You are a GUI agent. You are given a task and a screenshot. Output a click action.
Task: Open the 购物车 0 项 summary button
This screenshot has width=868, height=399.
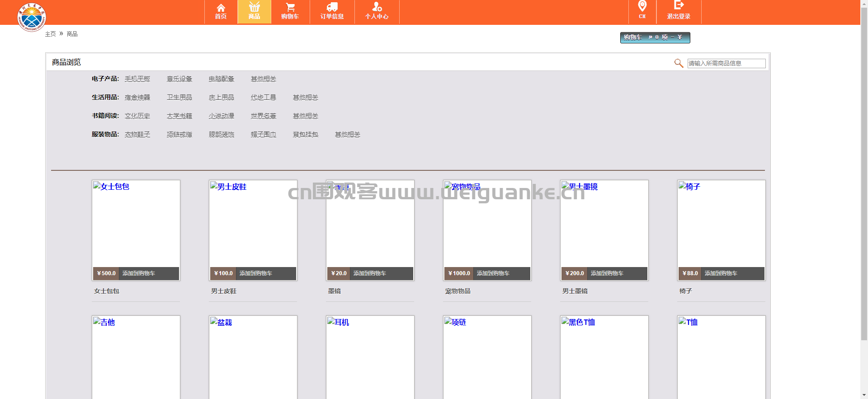tap(655, 38)
